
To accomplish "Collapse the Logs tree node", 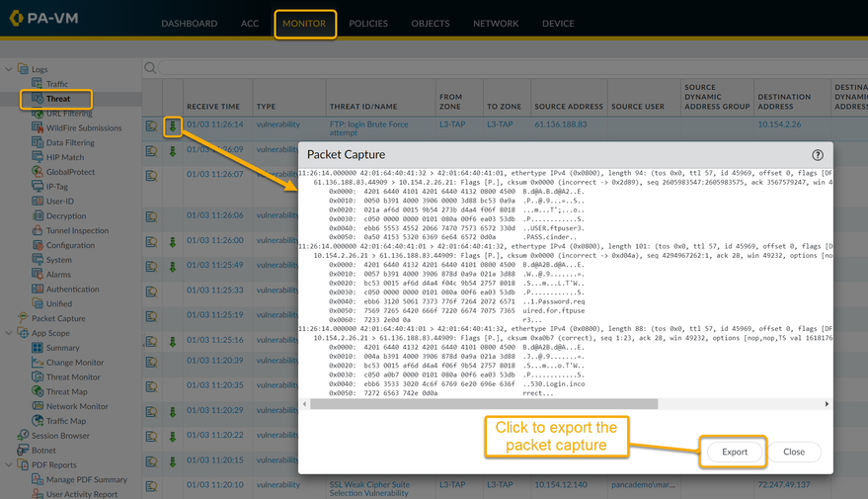I will click(x=9, y=69).
